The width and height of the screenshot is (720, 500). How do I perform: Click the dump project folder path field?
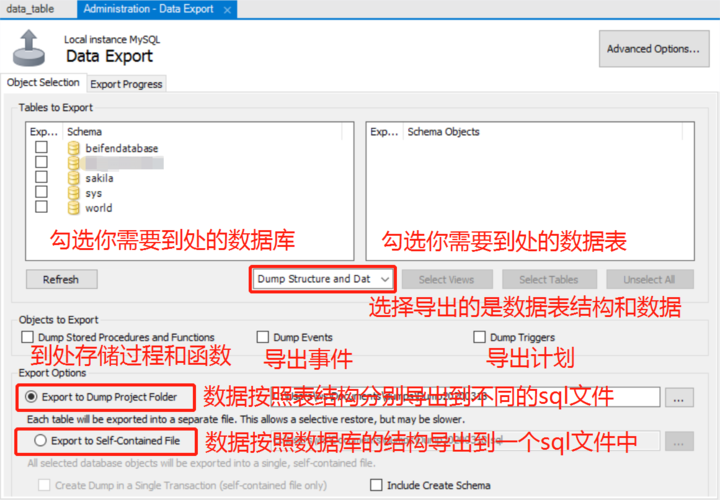465,397
